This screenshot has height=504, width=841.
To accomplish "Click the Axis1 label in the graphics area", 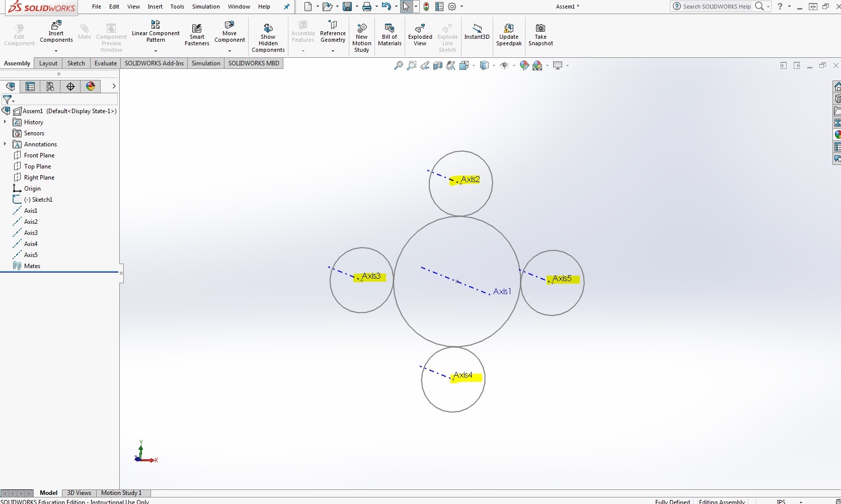I will point(502,291).
